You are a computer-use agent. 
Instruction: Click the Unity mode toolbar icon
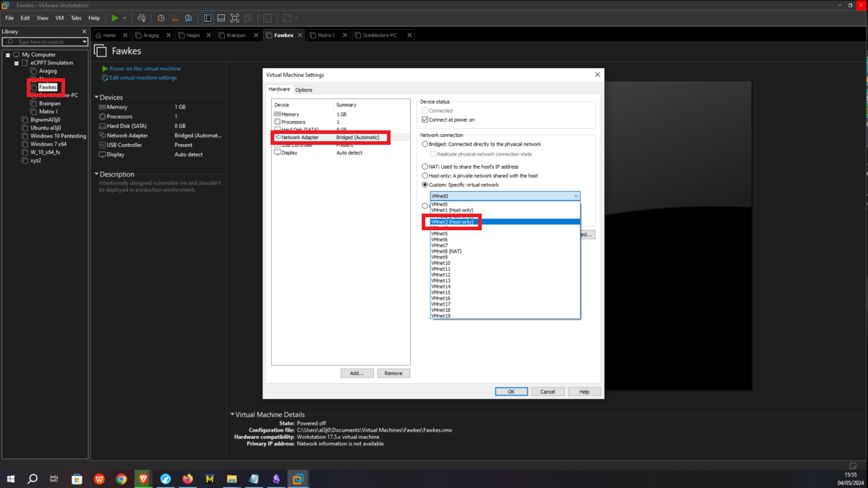pyautogui.click(x=248, y=17)
